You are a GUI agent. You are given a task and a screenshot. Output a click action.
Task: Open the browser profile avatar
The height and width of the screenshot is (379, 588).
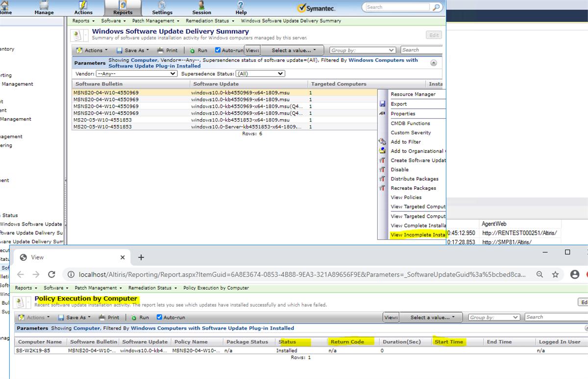click(x=575, y=275)
